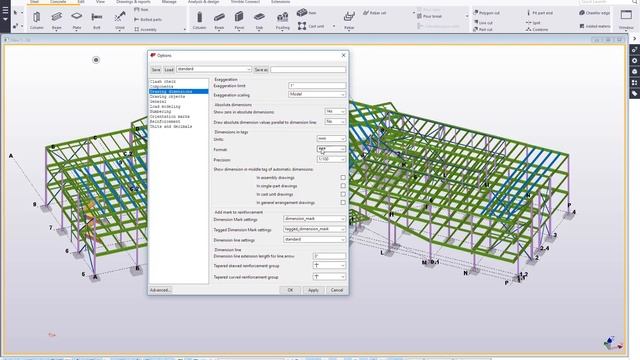Click the Pour break icon

[x=419, y=16]
